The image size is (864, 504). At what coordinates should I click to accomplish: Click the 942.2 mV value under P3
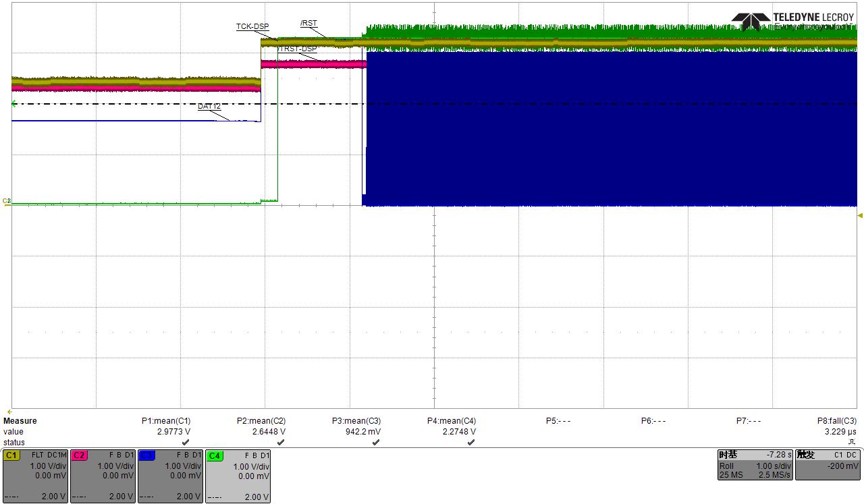pos(362,432)
